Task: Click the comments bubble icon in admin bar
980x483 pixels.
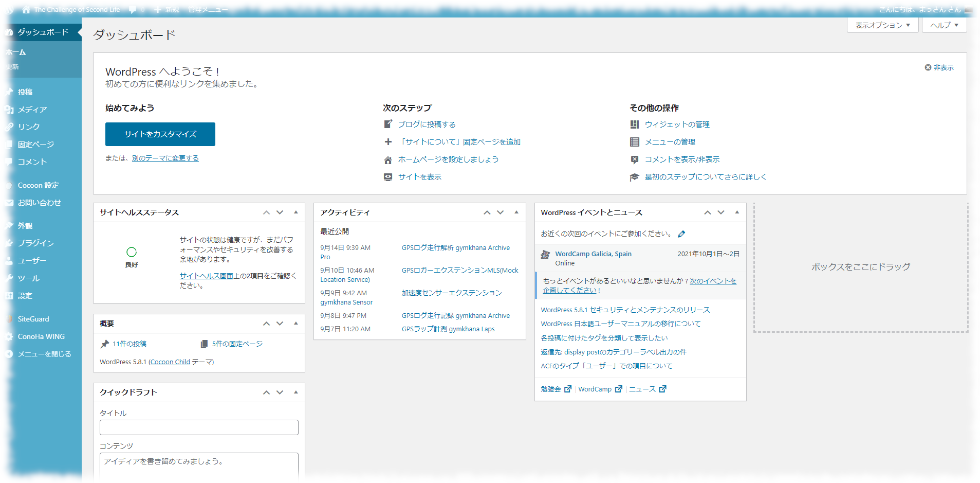Action: click(133, 10)
